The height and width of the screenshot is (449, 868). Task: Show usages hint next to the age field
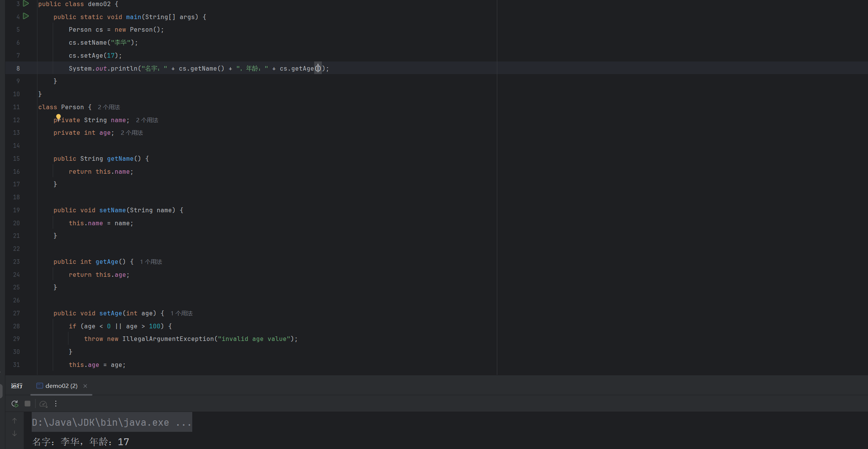[x=132, y=133]
